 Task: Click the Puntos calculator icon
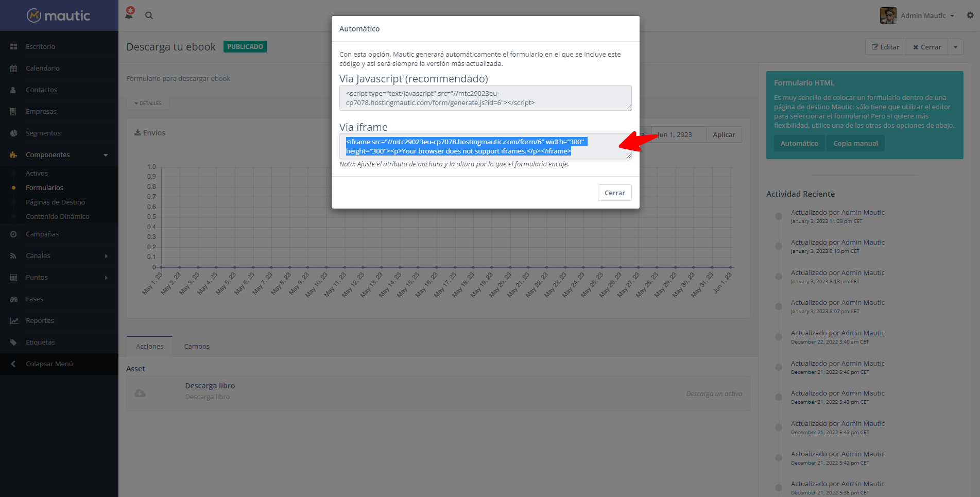tap(13, 278)
